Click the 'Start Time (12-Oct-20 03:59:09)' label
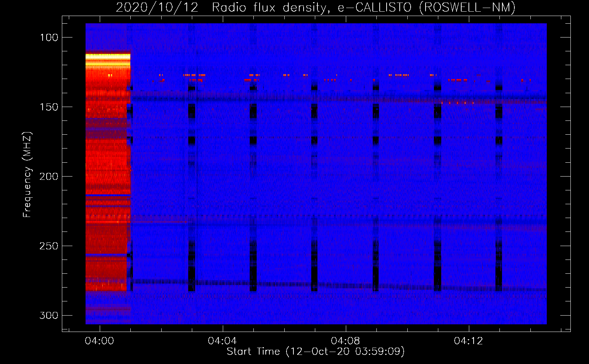 point(316,352)
